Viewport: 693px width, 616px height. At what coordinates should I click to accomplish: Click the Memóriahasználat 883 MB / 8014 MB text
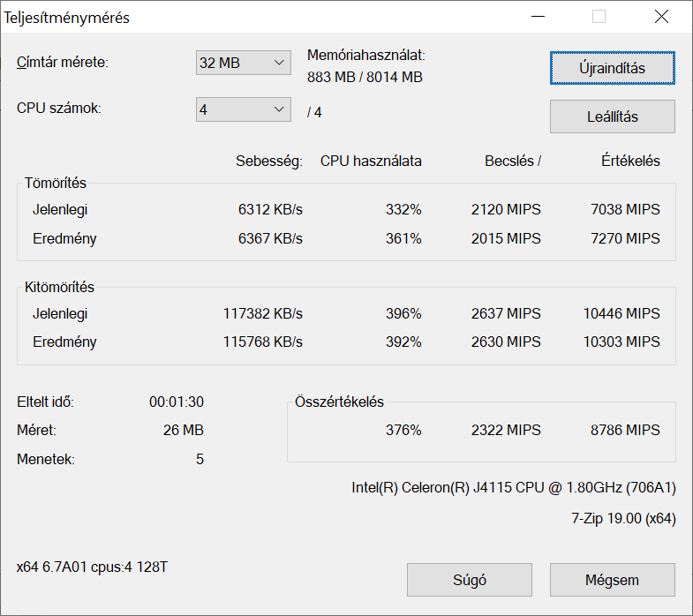365,77
